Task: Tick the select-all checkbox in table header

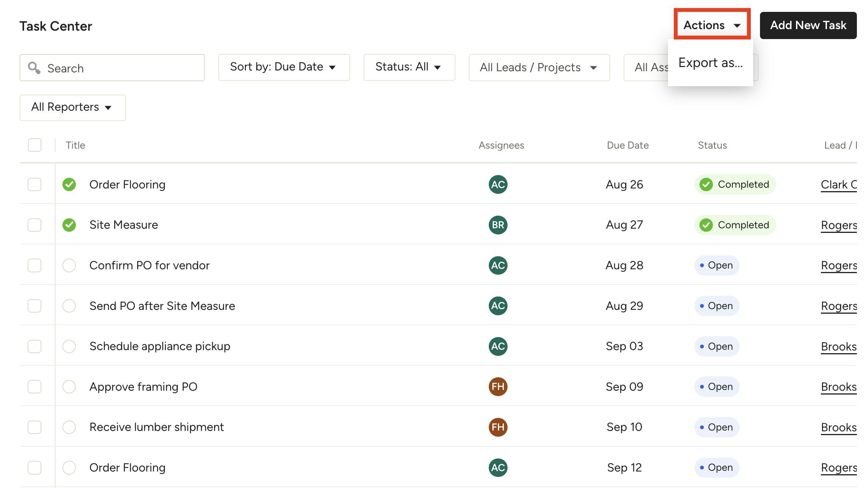Action: pos(34,145)
